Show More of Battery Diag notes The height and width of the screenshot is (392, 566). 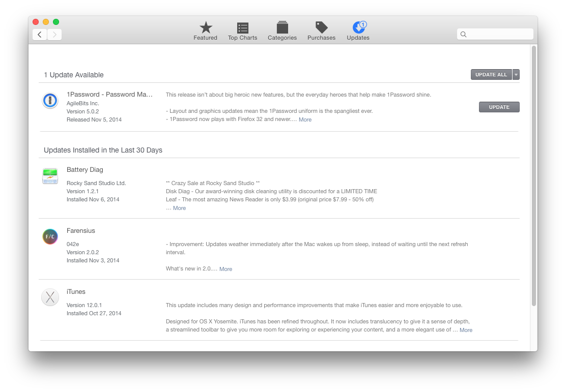[x=179, y=208]
